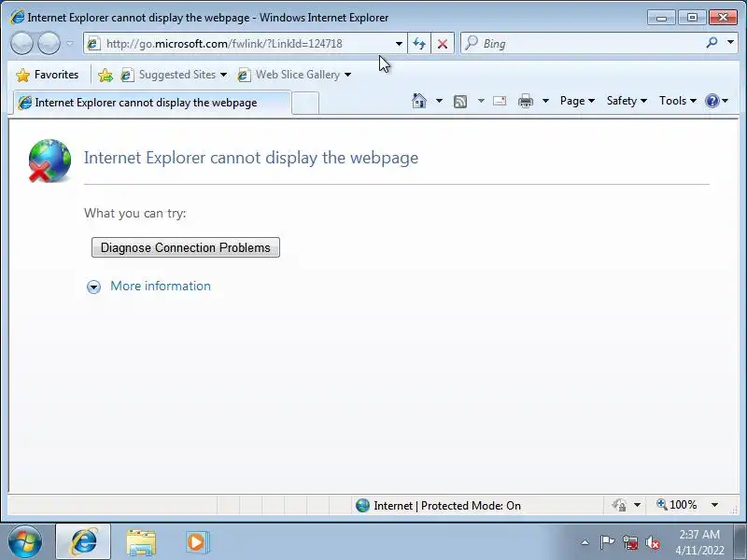Image resolution: width=747 pixels, height=560 pixels.
Task: Expand the Home button dropdown arrow
Action: 439,101
